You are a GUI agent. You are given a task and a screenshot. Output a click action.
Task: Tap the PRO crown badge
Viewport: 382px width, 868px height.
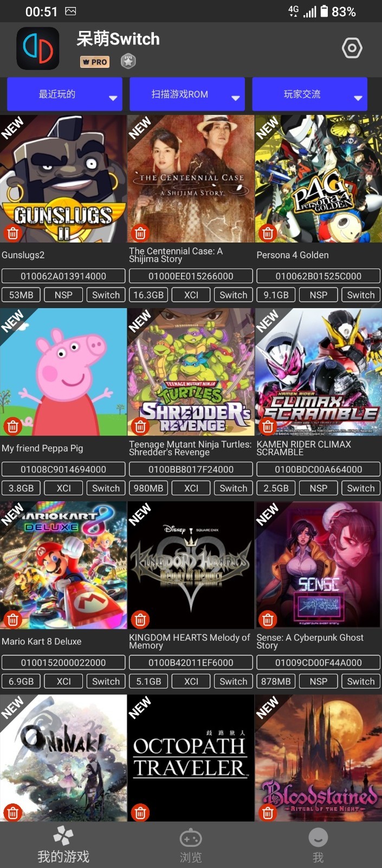tap(95, 62)
